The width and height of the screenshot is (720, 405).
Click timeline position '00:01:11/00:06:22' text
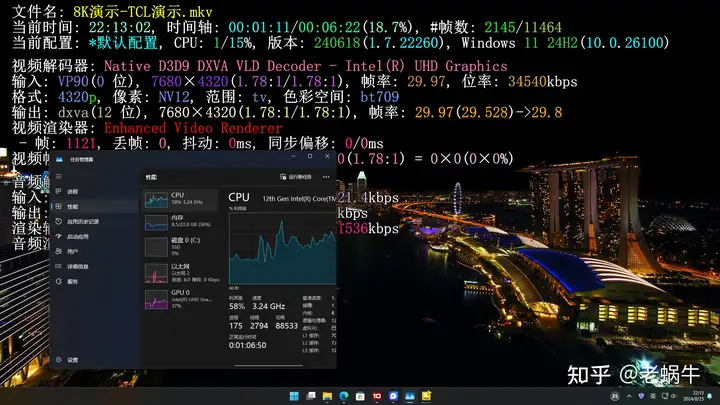pos(294,27)
